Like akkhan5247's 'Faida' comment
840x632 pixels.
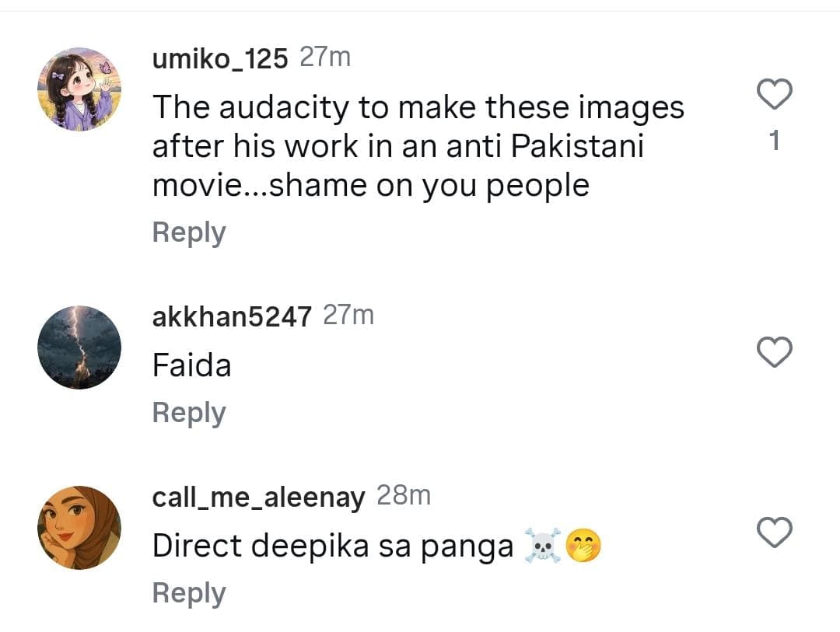point(774,352)
